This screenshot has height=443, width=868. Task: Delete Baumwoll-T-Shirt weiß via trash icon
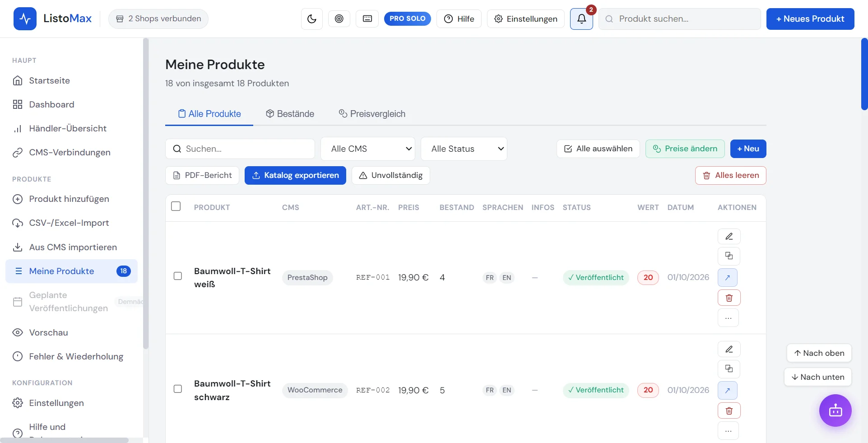(x=729, y=298)
